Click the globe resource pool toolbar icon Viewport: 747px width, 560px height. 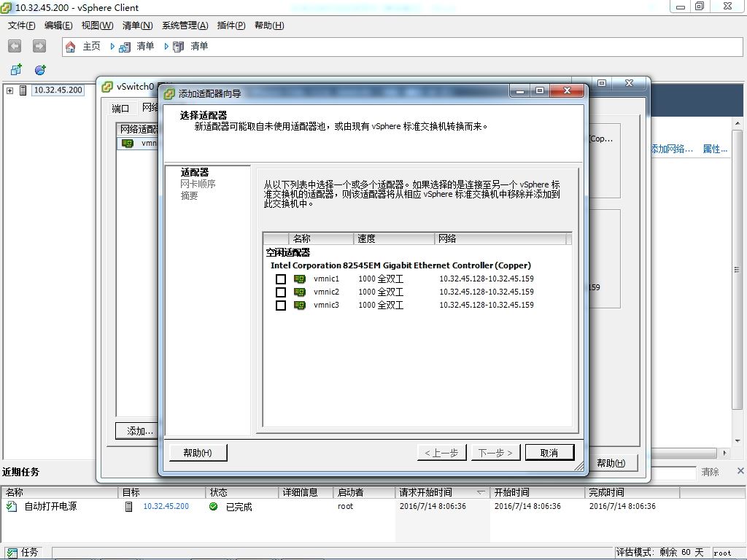pyautogui.click(x=41, y=70)
